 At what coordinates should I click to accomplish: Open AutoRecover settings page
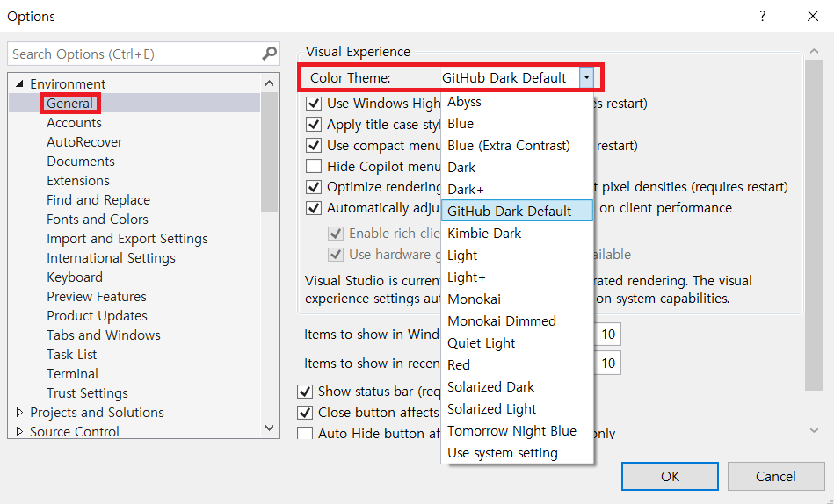pos(84,142)
